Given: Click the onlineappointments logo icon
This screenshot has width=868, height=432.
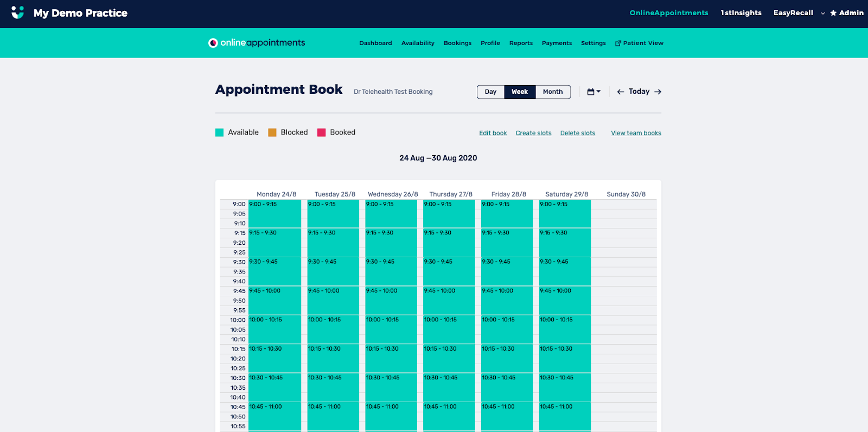Looking at the screenshot, I should pos(213,43).
